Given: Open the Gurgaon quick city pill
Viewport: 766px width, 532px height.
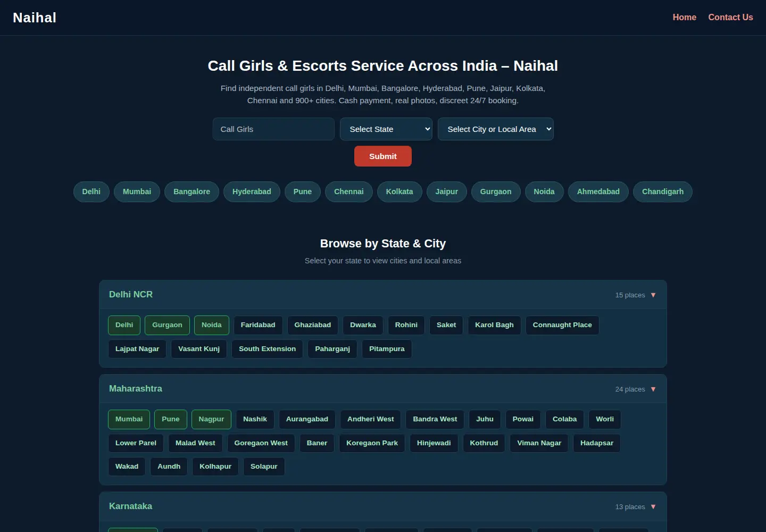Looking at the screenshot, I should pyautogui.click(x=496, y=192).
